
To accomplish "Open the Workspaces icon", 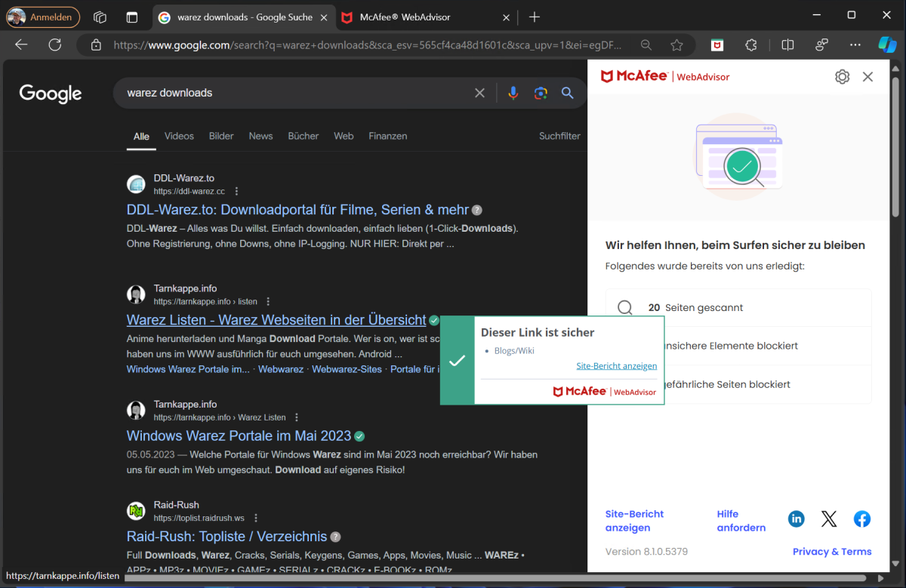I will click(x=100, y=17).
